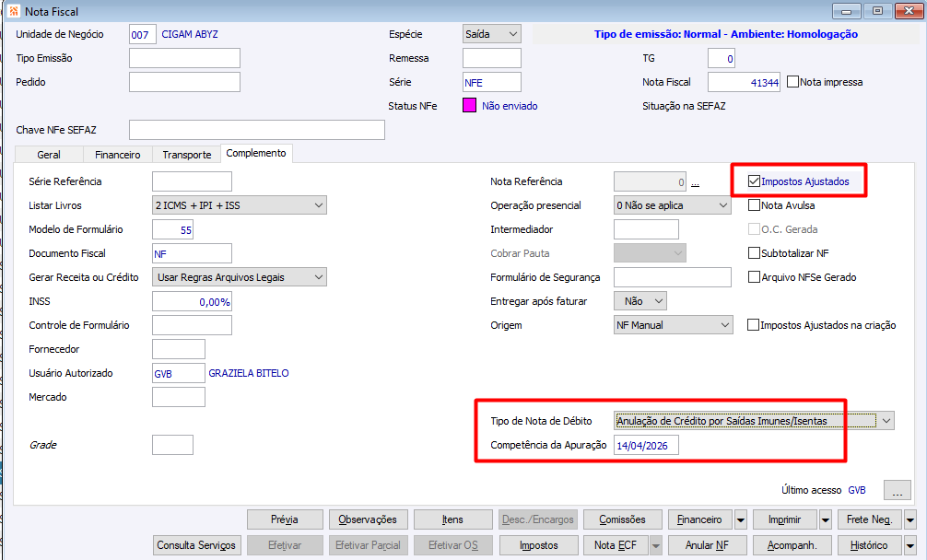Mark the Nota impressa checkbox
This screenshot has height=560, width=927.
[x=792, y=82]
